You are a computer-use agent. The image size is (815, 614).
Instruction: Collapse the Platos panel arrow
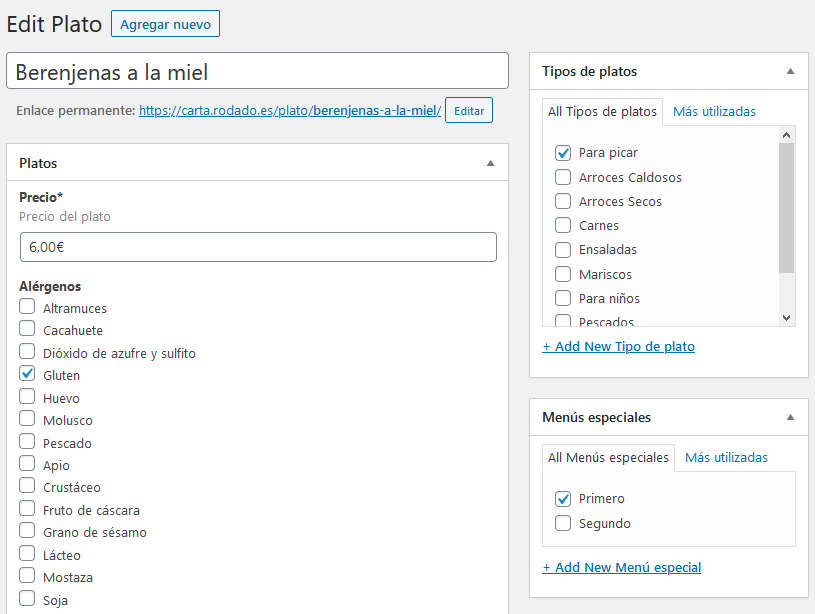point(490,163)
